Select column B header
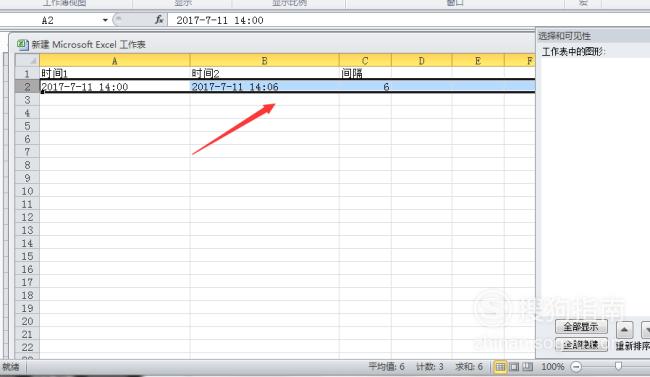This screenshot has height=377, width=650. coord(264,61)
